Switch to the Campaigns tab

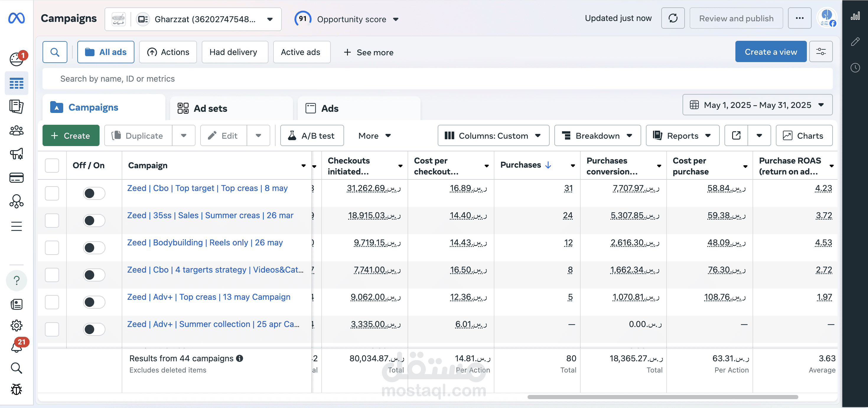[104, 108]
